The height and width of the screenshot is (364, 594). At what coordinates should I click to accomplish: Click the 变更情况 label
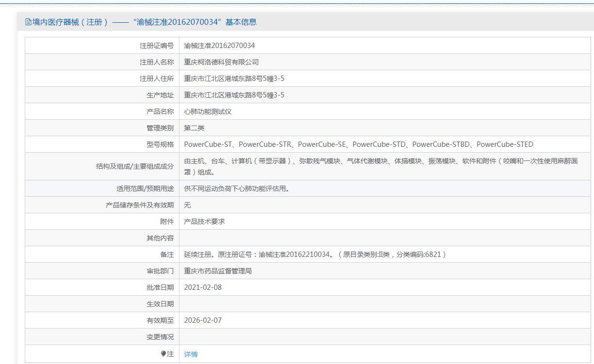[x=160, y=337]
